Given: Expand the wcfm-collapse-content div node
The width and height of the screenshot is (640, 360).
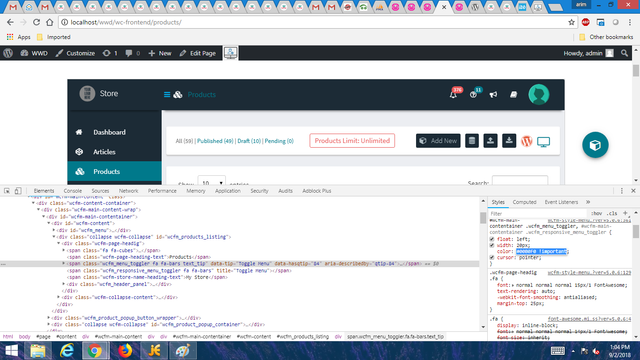Looking at the screenshot, I should point(59,298).
